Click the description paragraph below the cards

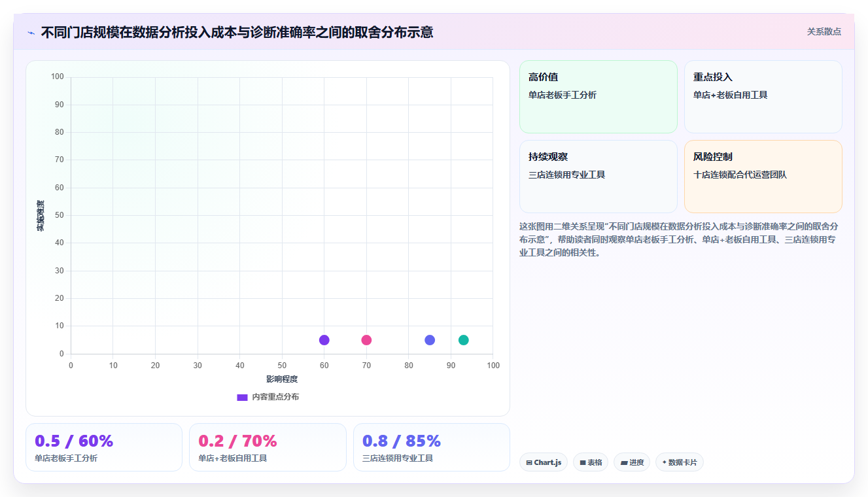[679, 239]
